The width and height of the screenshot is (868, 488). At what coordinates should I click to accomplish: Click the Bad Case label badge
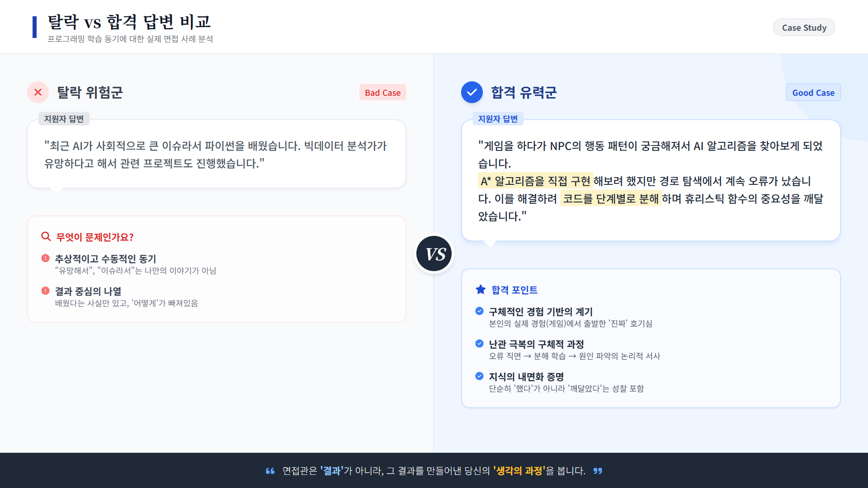tap(382, 93)
